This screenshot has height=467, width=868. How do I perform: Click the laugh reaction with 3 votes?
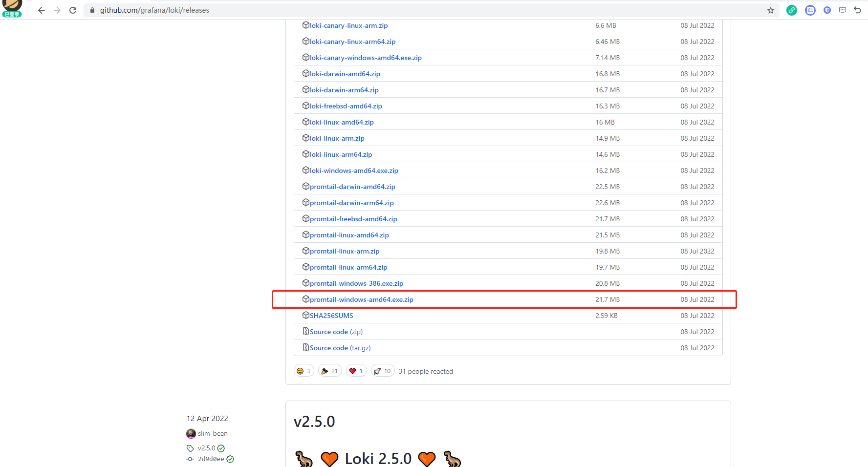point(304,371)
